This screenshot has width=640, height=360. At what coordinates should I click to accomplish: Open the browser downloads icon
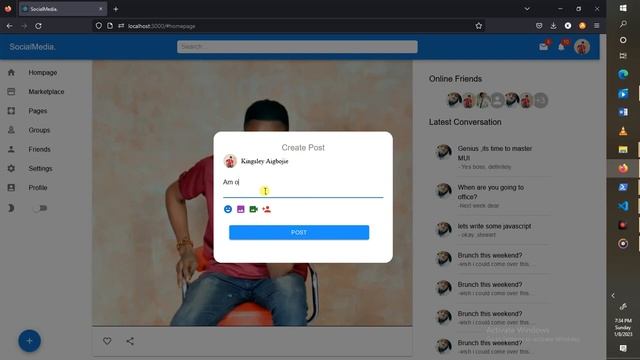tap(553, 26)
